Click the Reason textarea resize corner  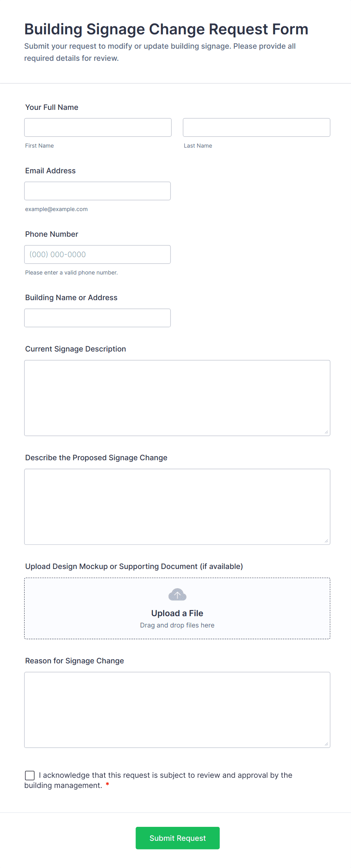tap(326, 744)
